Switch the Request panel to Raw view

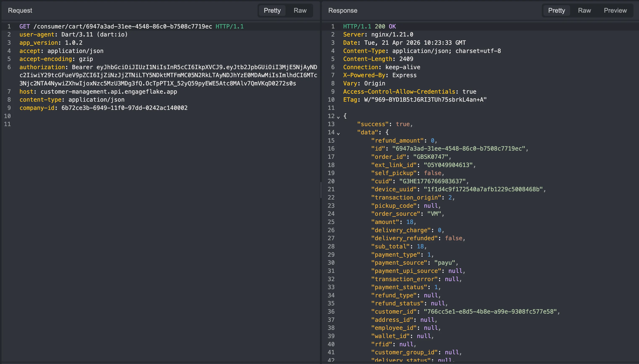click(x=300, y=11)
